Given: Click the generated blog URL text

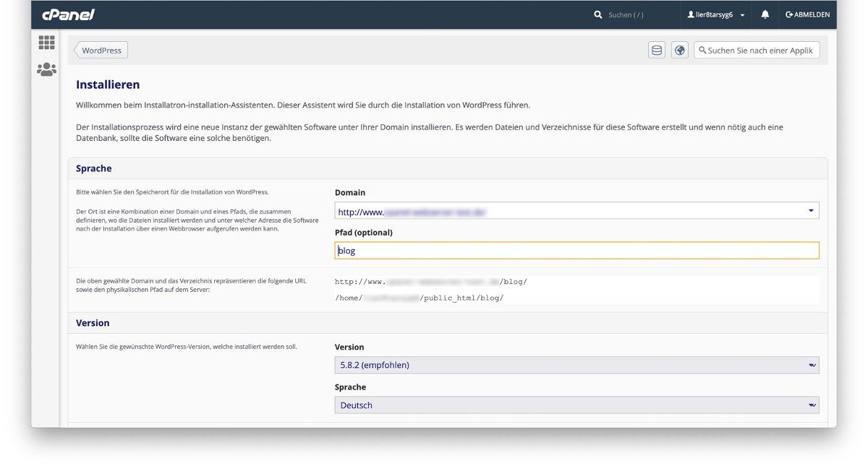Looking at the screenshot, I should (x=431, y=281).
